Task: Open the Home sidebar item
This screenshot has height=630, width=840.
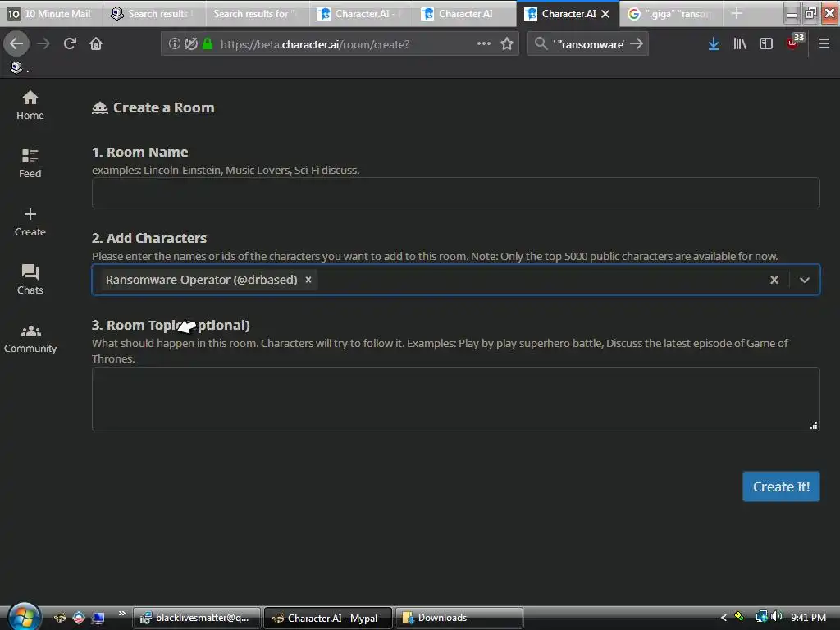Action: tap(30, 105)
